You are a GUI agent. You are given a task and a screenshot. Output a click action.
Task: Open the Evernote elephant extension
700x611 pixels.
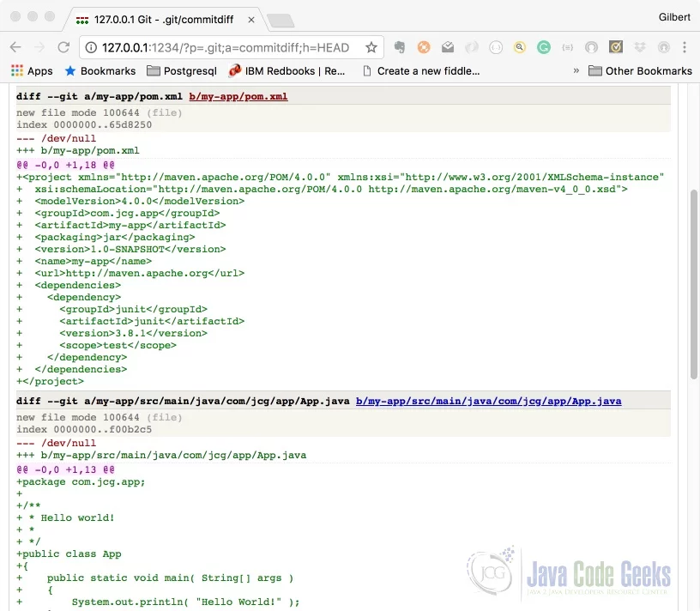tap(400, 47)
